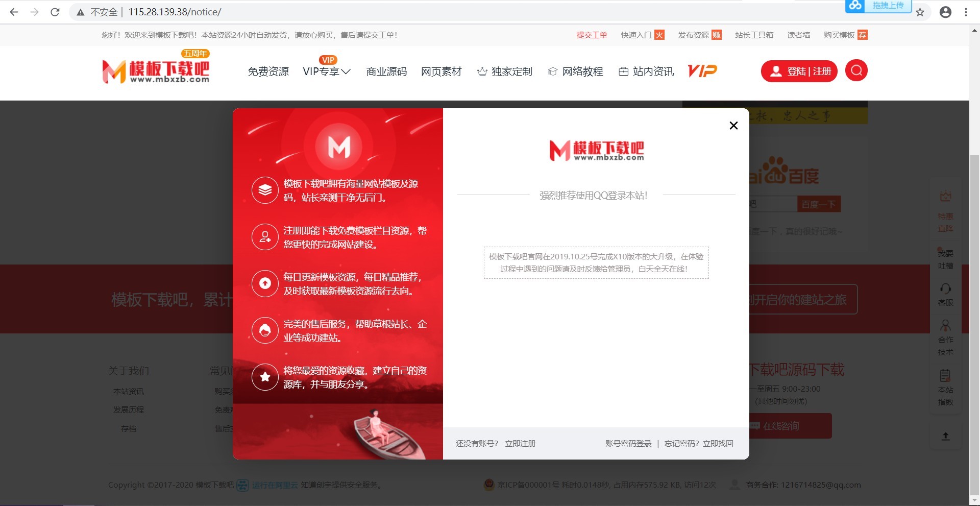This screenshot has height=506, width=980.
Task: Open 免费资源 menu item
Action: [268, 71]
